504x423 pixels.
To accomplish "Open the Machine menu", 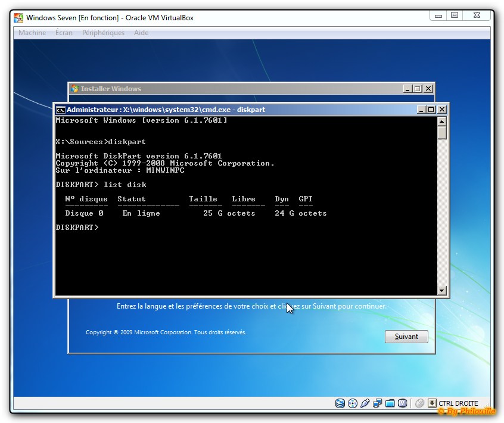I will pyautogui.click(x=32, y=33).
